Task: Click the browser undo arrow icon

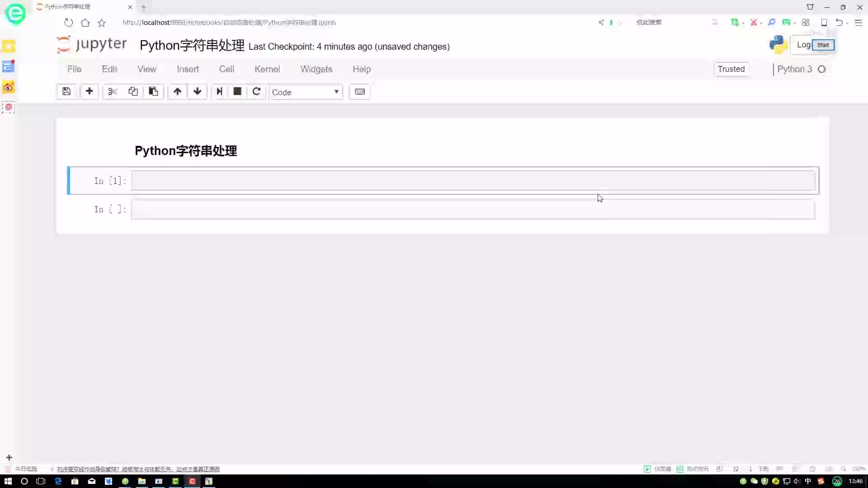Action: [839, 23]
